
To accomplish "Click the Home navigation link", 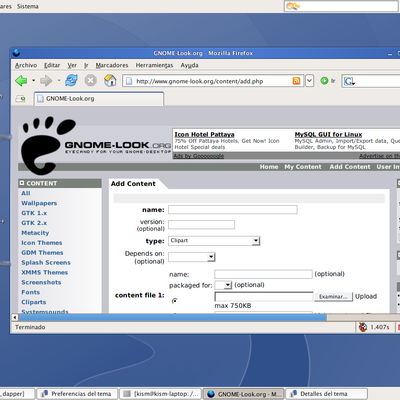I will (269, 167).
